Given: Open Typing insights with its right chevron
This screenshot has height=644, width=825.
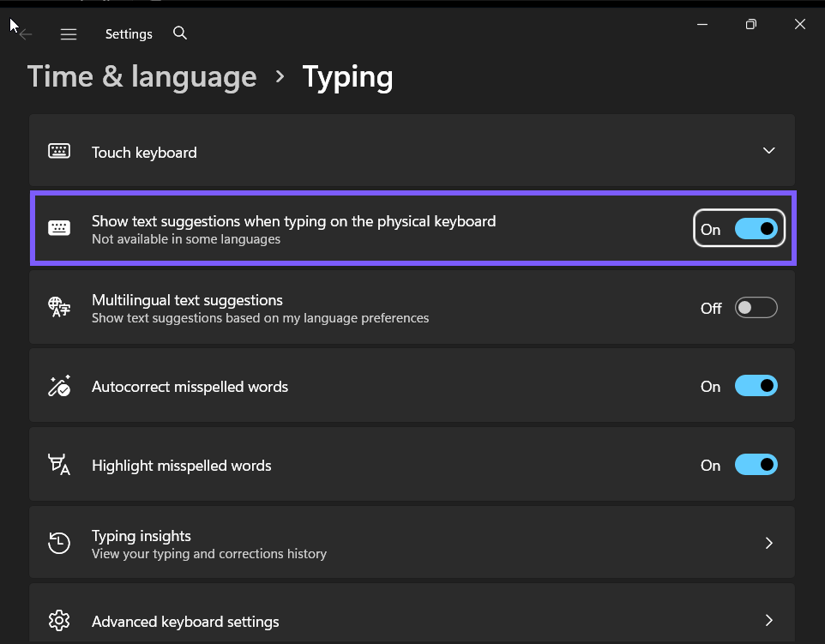Looking at the screenshot, I should pos(769,543).
